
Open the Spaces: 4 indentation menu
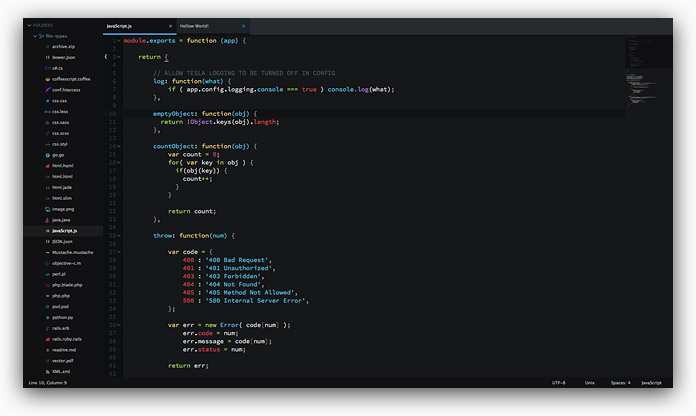click(x=621, y=383)
